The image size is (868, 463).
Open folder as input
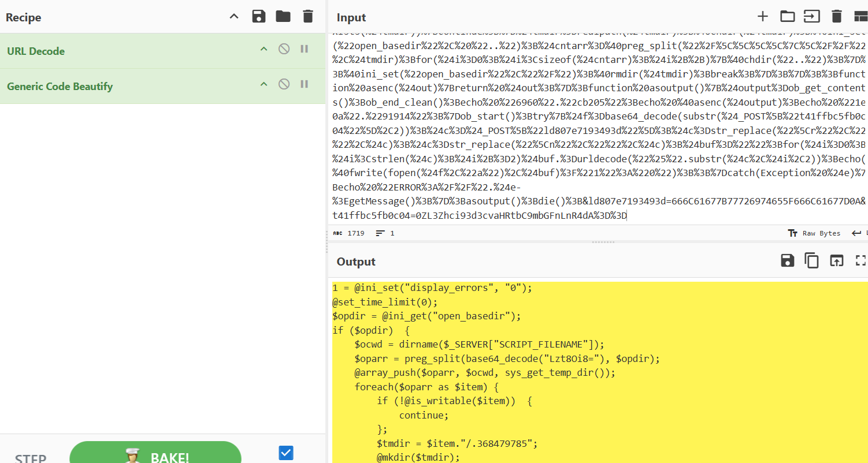[787, 16]
